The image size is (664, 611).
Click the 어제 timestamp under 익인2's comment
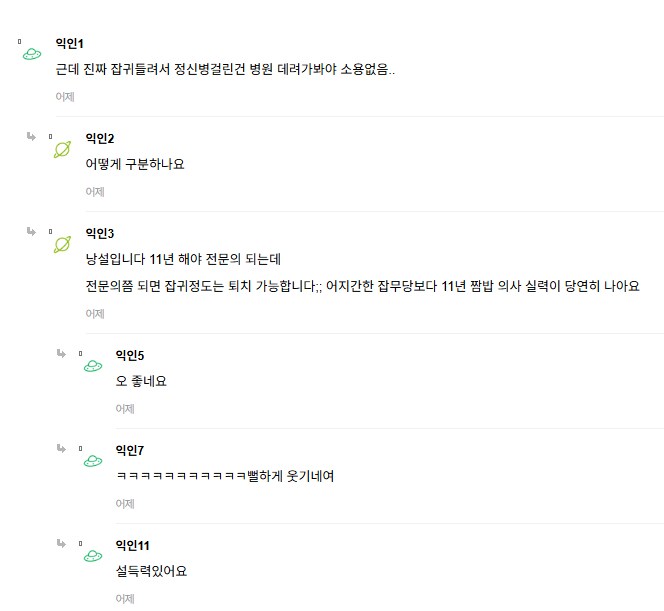tap(95, 192)
